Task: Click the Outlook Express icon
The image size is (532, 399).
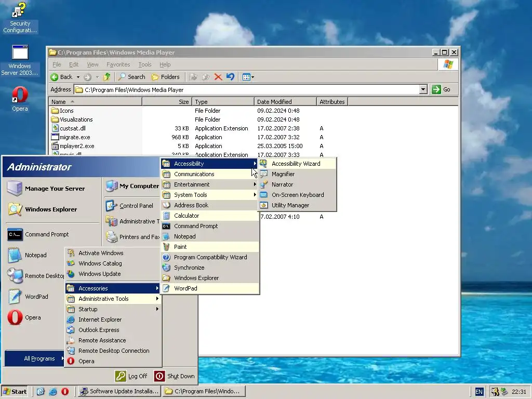Action: (71, 330)
